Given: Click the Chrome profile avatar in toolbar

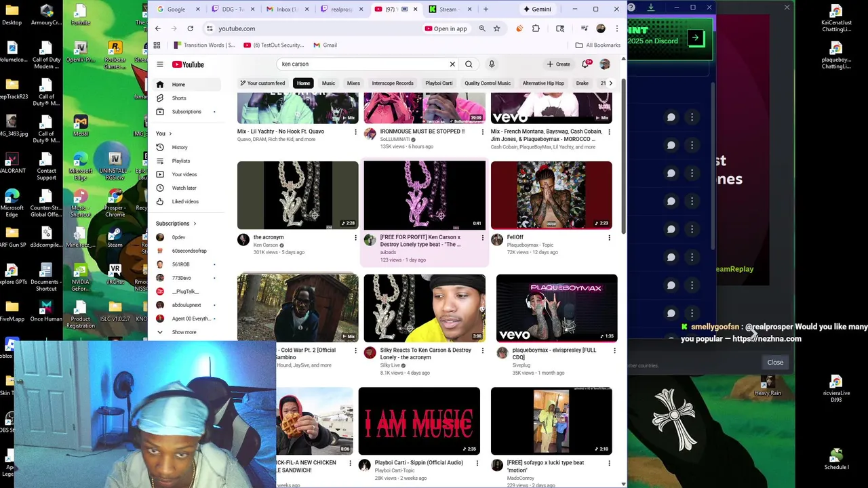Looking at the screenshot, I should pos(601,28).
